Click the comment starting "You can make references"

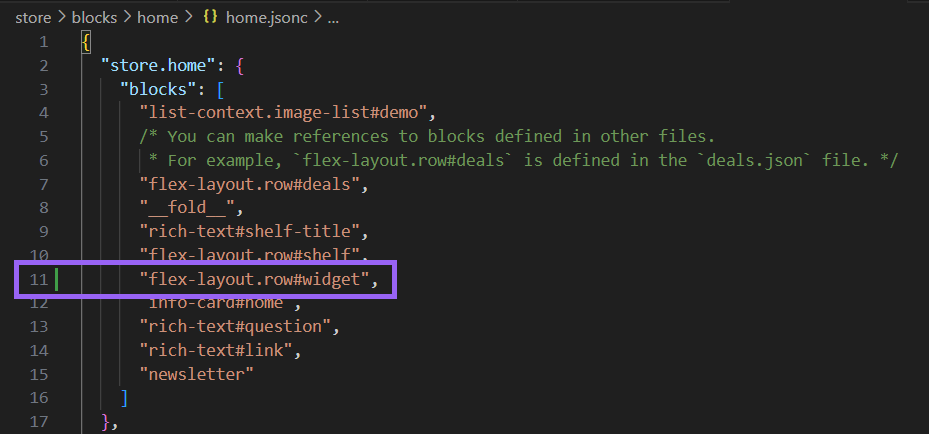coord(440,136)
